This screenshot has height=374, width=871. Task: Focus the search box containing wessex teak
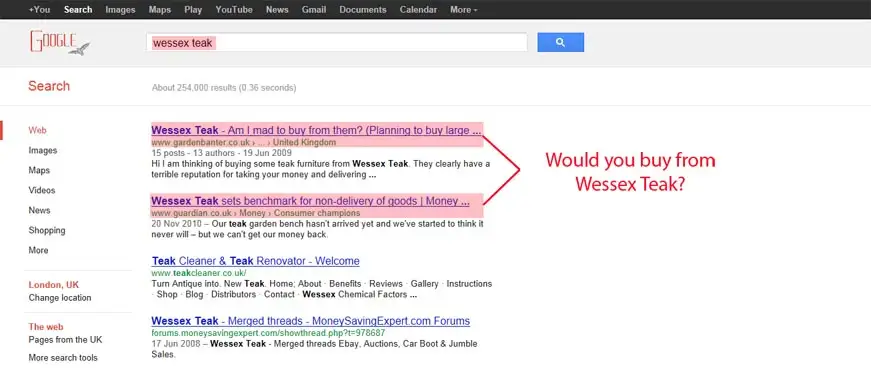[337, 42]
